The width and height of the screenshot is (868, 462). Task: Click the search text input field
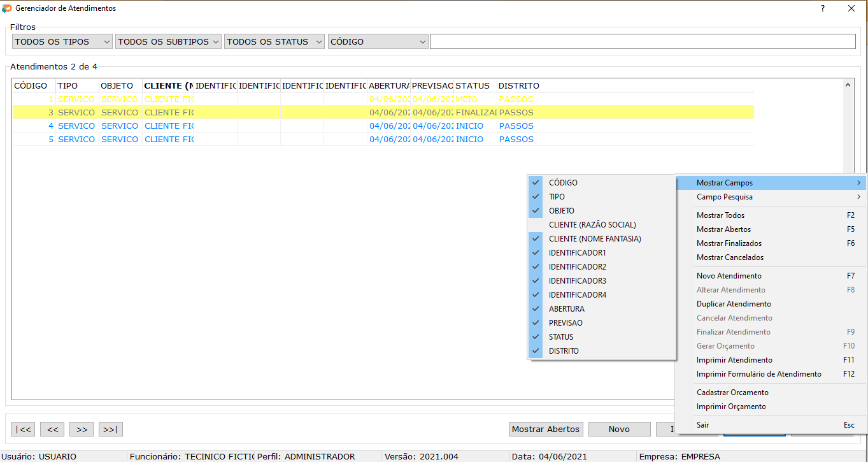coord(642,42)
